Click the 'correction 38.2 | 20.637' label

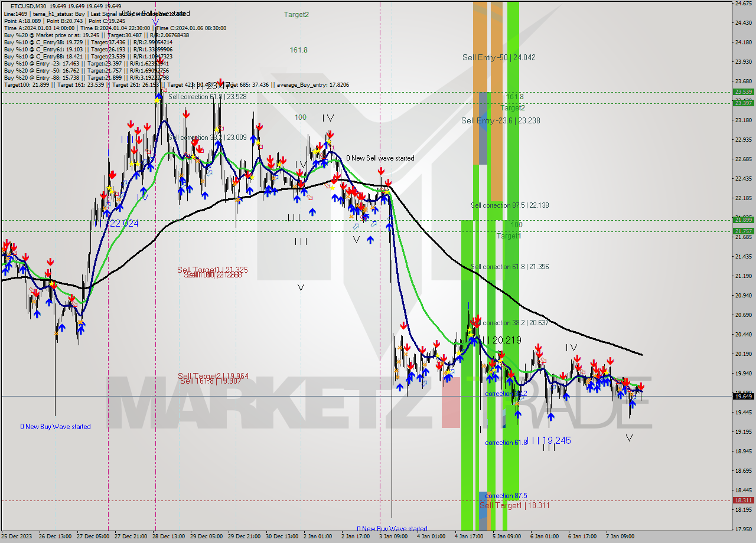516,323
